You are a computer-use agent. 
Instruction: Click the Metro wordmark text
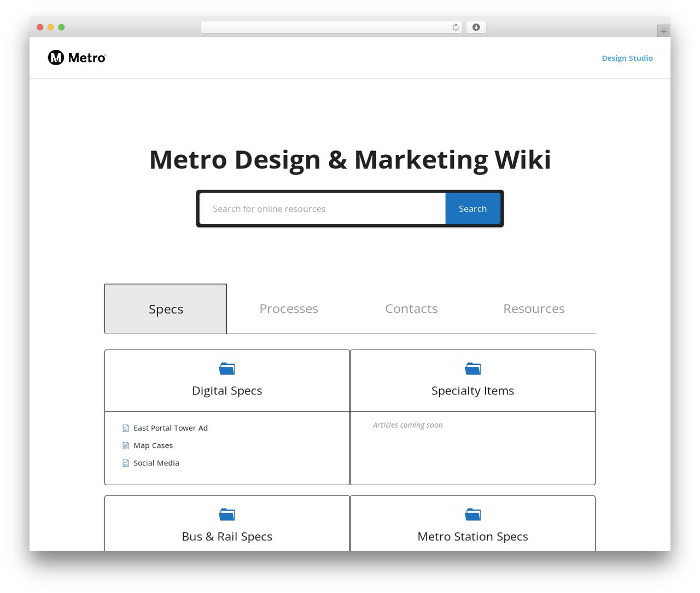tap(87, 57)
